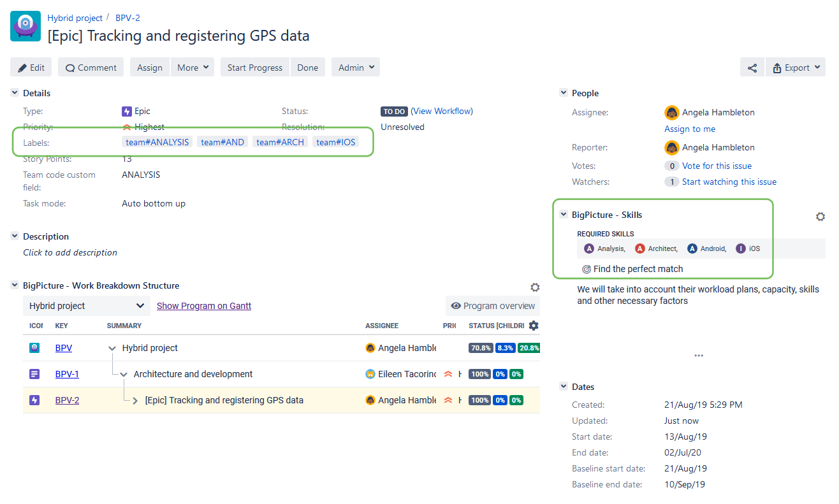This screenshot has height=504, width=839.
Task: Open Work Breakdown Structure gear settings
Action: (x=535, y=287)
